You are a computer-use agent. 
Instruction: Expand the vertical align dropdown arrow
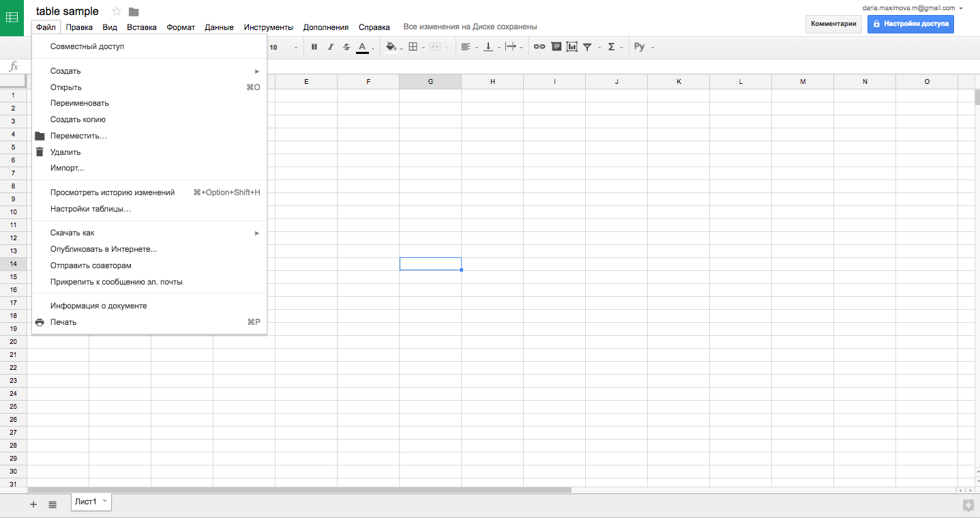[499, 48]
